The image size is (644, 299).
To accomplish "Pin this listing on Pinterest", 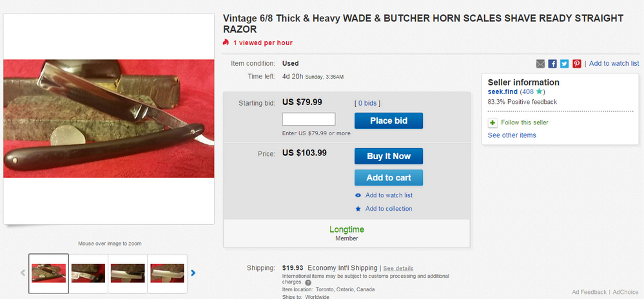I will [x=577, y=64].
